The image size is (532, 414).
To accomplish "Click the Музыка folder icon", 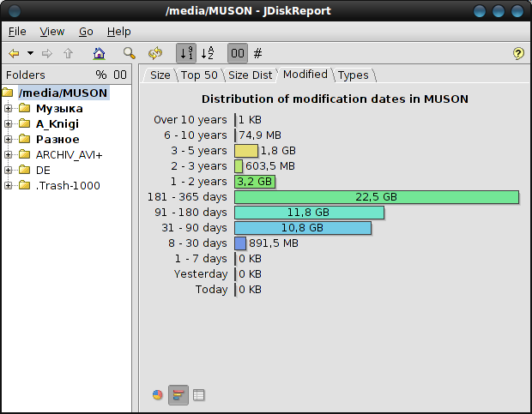I will click(24, 108).
